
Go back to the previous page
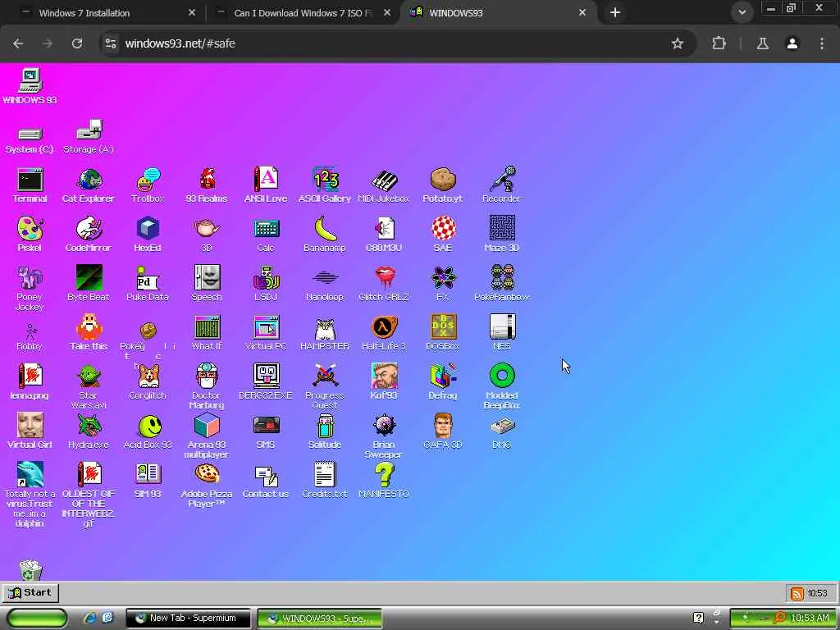coord(18,43)
